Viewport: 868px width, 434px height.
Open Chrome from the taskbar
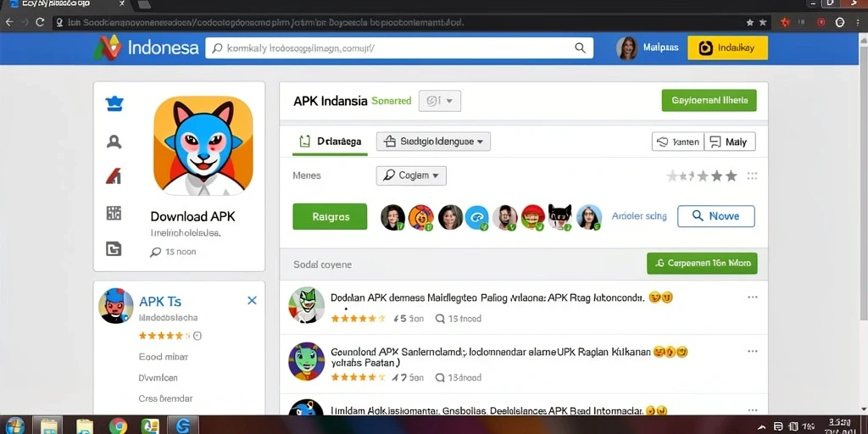tap(118, 426)
